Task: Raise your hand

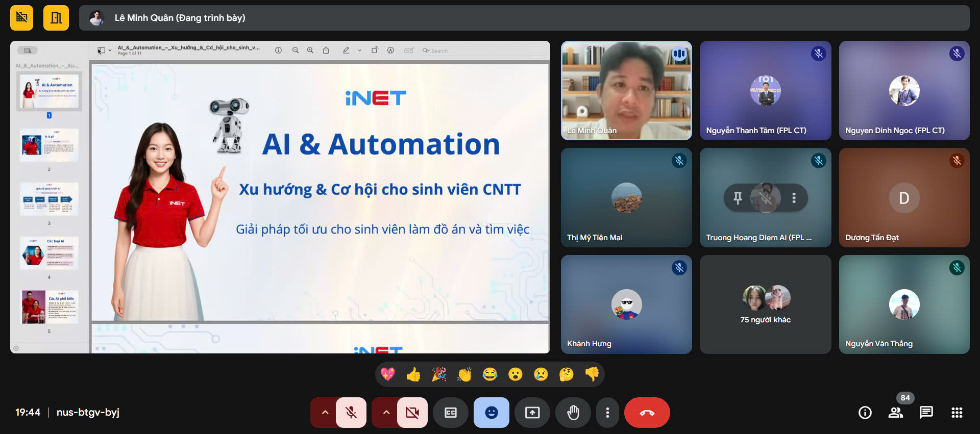Action: pos(573,413)
